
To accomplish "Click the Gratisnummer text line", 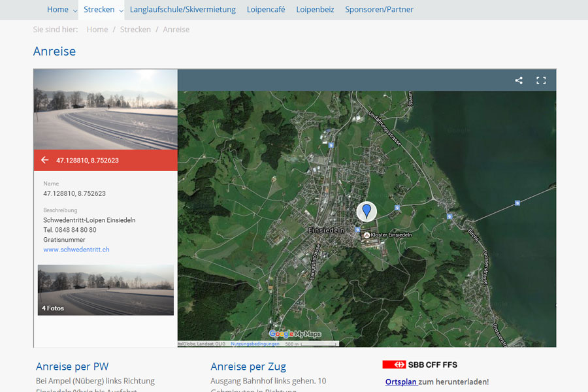I will click(x=64, y=240).
